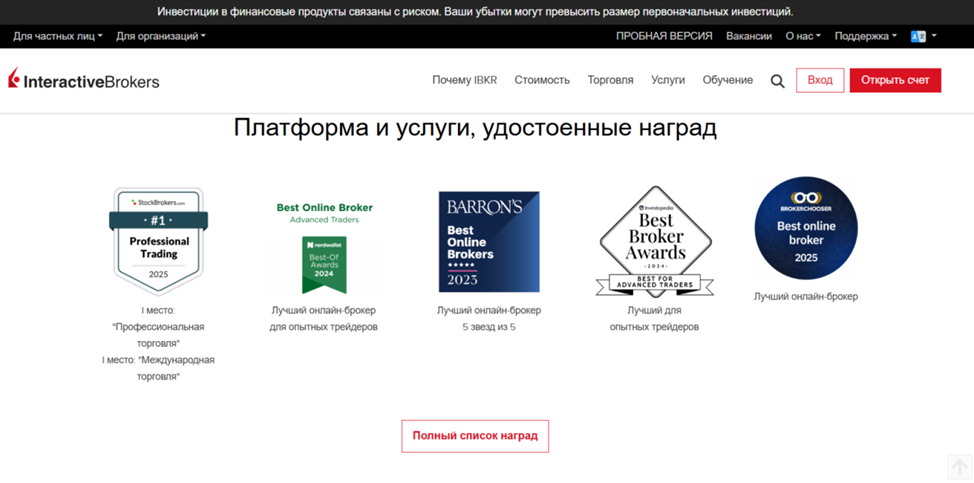Click the Вход login button
974x483 pixels.
(820, 80)
